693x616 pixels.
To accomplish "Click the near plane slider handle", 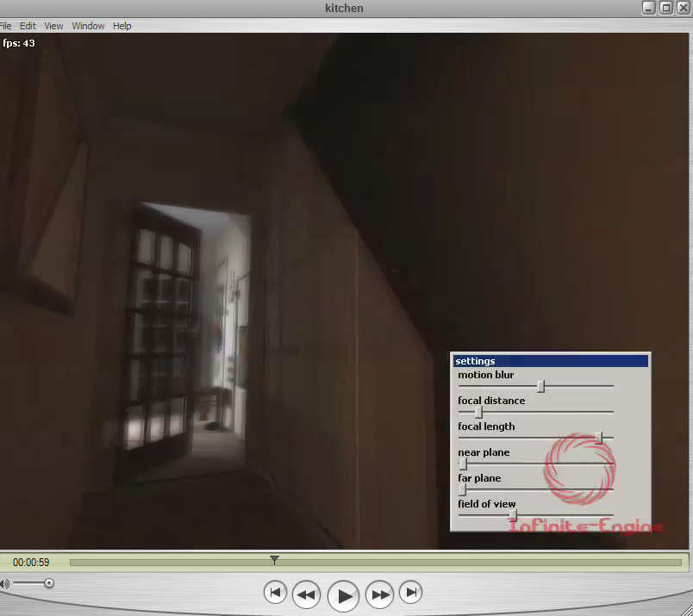I will coord(462,464).
